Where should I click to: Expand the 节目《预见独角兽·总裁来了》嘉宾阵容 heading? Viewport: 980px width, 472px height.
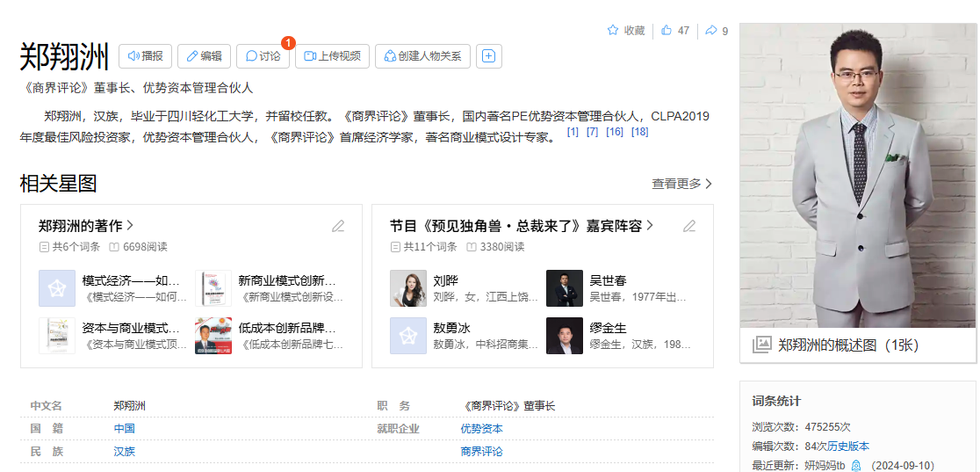point(522,226)
